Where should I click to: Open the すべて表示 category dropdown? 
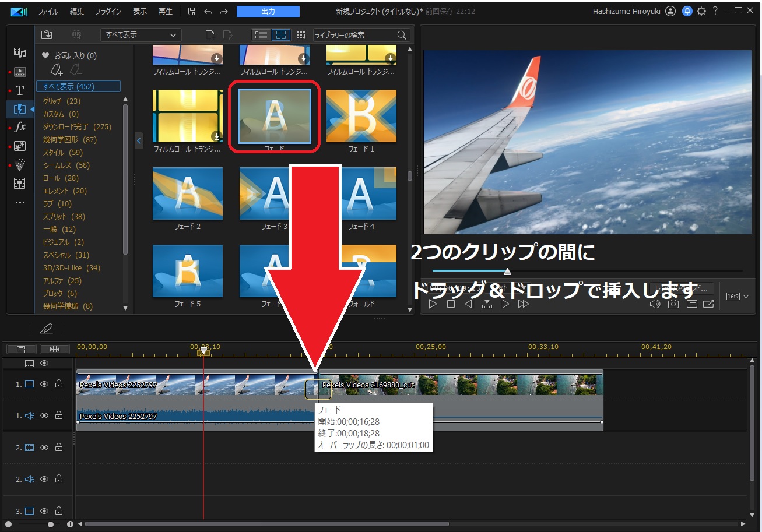140,34
